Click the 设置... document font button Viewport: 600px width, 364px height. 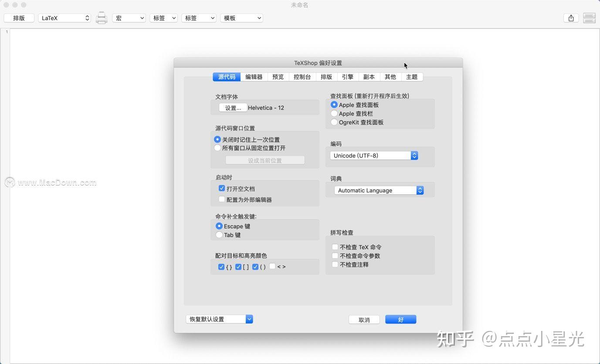pyautogui.click(x=233, y=108)
